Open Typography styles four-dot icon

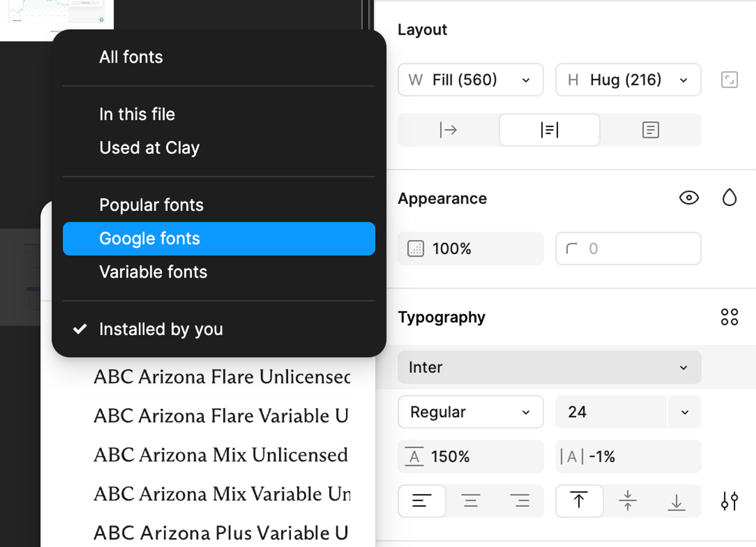point(729,317)
